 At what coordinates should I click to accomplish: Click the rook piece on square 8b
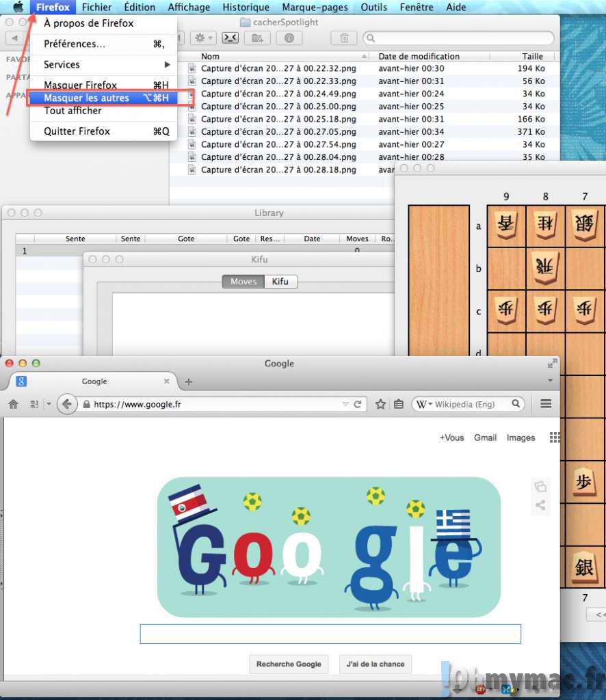click(546, 267)
